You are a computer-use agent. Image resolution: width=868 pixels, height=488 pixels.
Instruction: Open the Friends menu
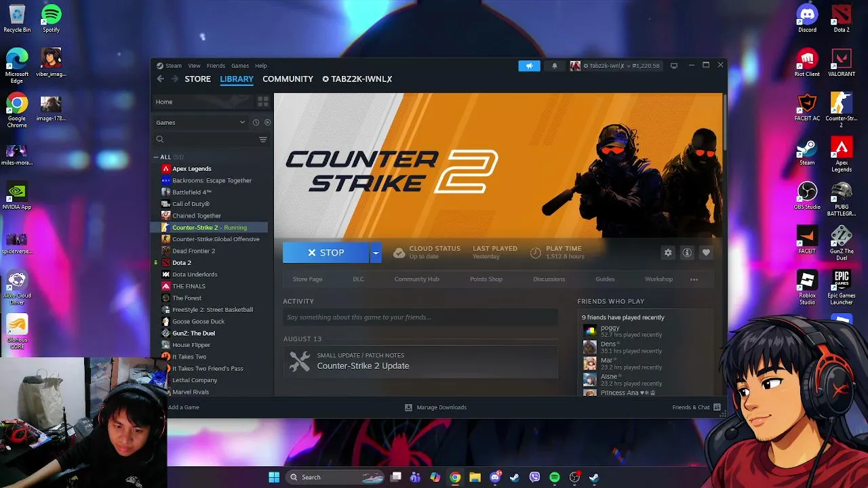(x=216, y=66)
